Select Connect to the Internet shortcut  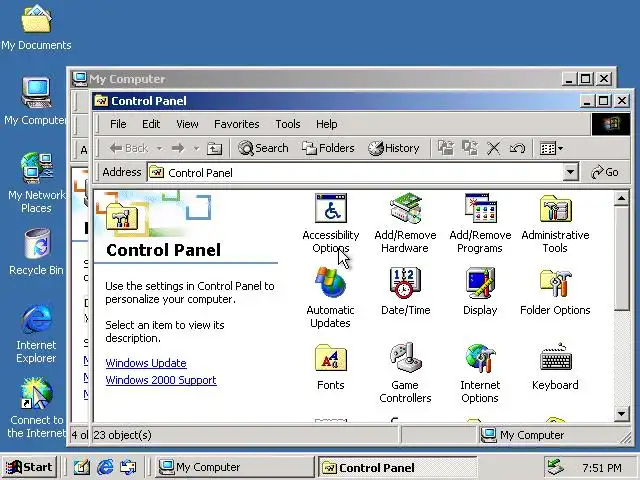pos(36,408)
